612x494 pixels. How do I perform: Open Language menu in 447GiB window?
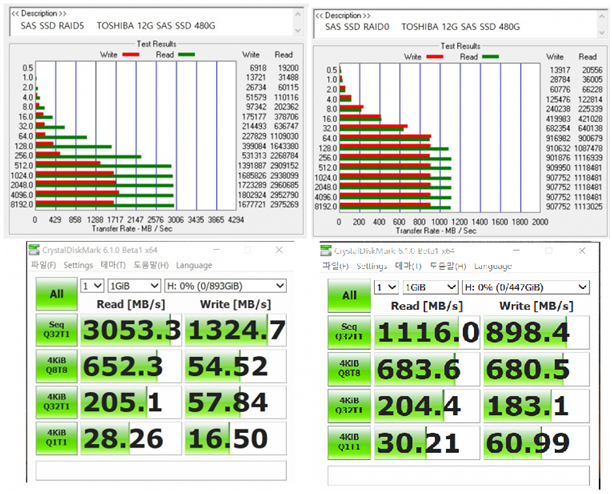point(493,266)
